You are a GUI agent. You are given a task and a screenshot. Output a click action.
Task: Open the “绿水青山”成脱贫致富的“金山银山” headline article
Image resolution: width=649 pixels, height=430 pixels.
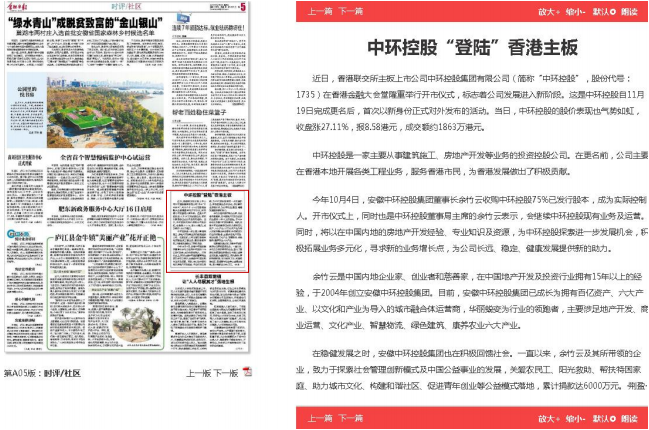tap(85, 22)
